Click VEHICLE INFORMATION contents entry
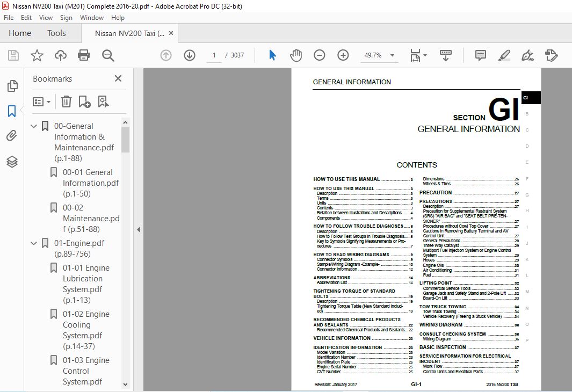Screen dimensions: 572x392 click(363, 338)
